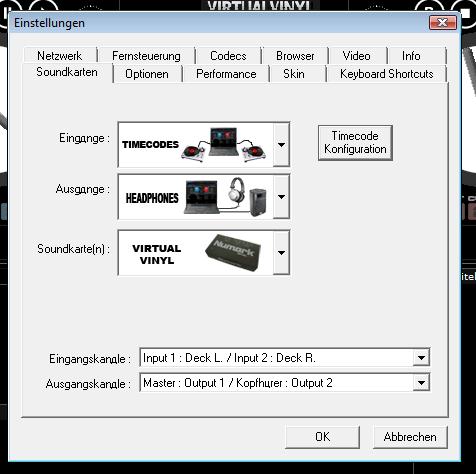Go to the Browser tab

[x=295, y=56]
